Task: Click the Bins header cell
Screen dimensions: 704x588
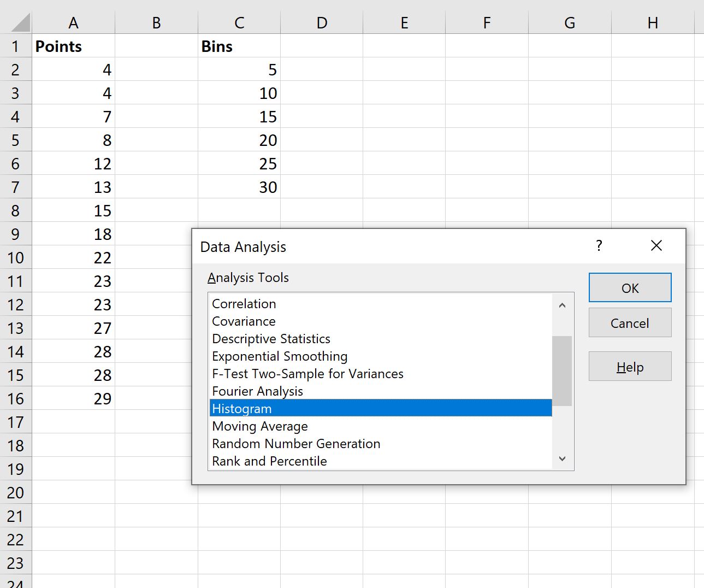Action: pos(239,46)
